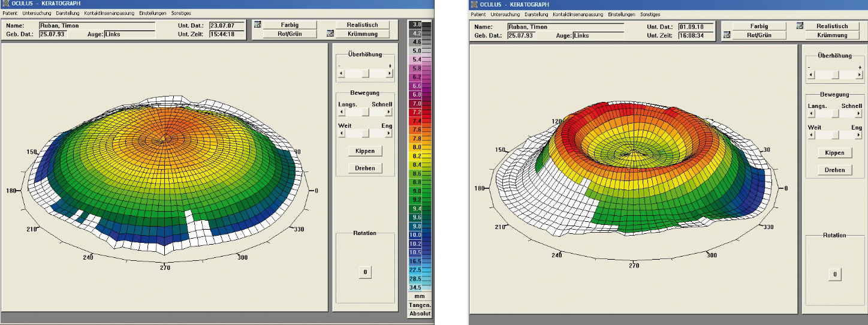868x325 pixels.
Task: Click the Oculus title bar icon in left window
Action: coord(5,4)
